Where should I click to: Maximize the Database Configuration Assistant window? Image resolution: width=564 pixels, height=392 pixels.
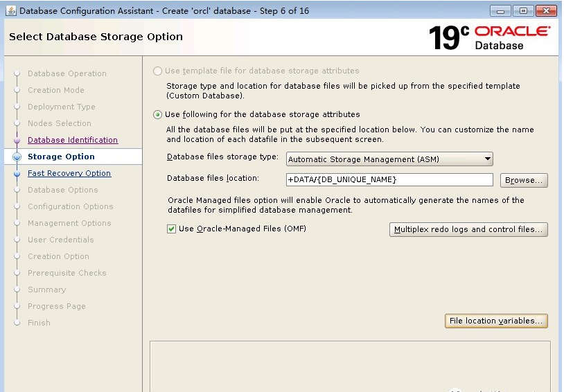click(523, 11)
